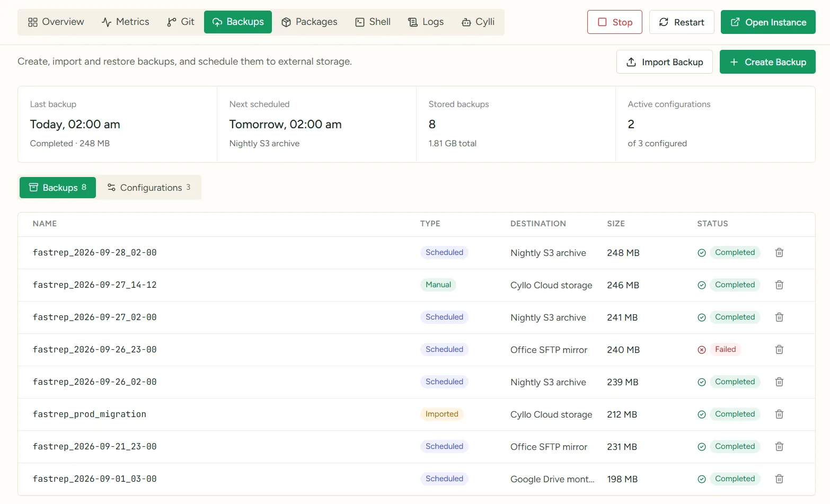
Task: Select the Backups top navigation tab
Action: coord(238,22)
